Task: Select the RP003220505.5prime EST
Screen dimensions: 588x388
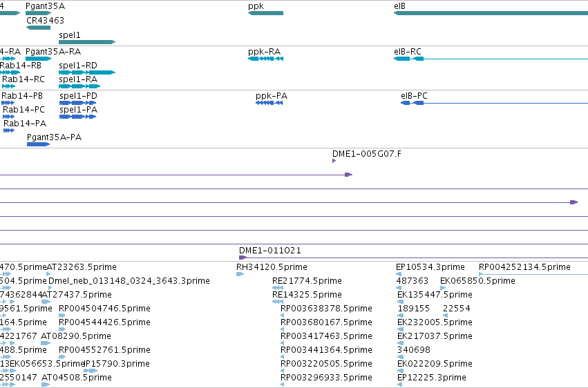Action: pos(282,371)
